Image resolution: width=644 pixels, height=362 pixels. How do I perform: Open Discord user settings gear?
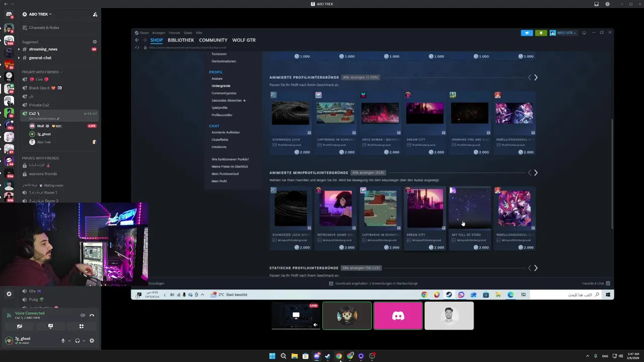92,340
